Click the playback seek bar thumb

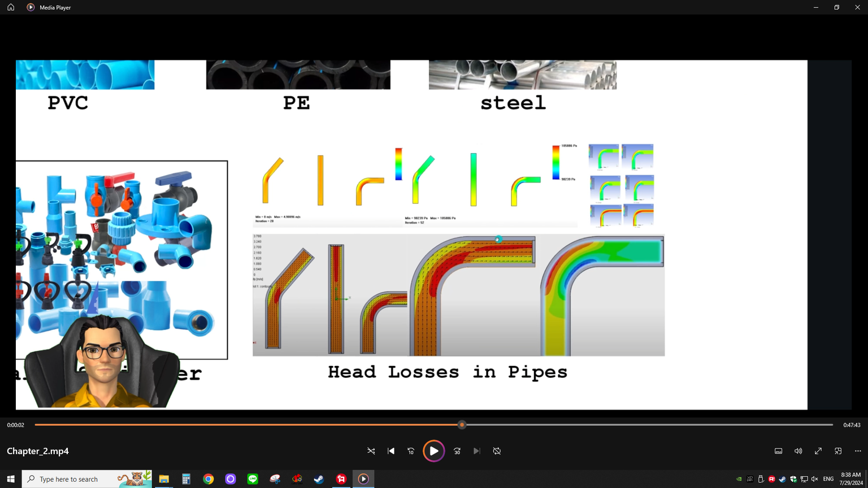462,425
